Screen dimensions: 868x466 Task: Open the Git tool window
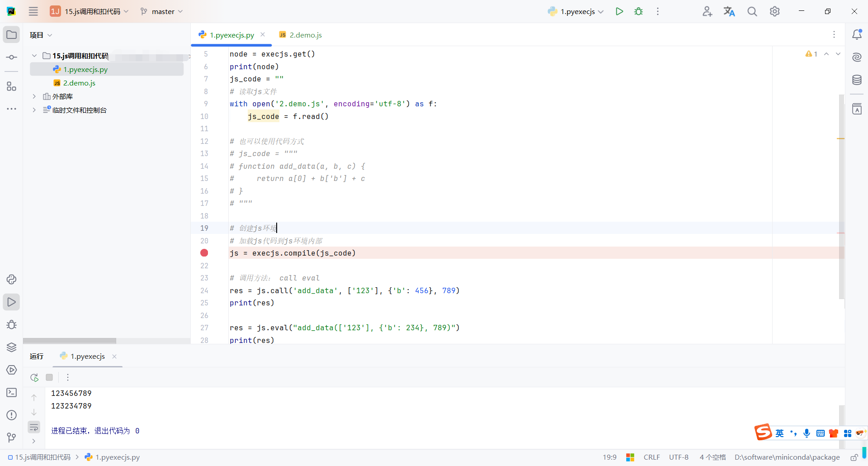(11, 437)
